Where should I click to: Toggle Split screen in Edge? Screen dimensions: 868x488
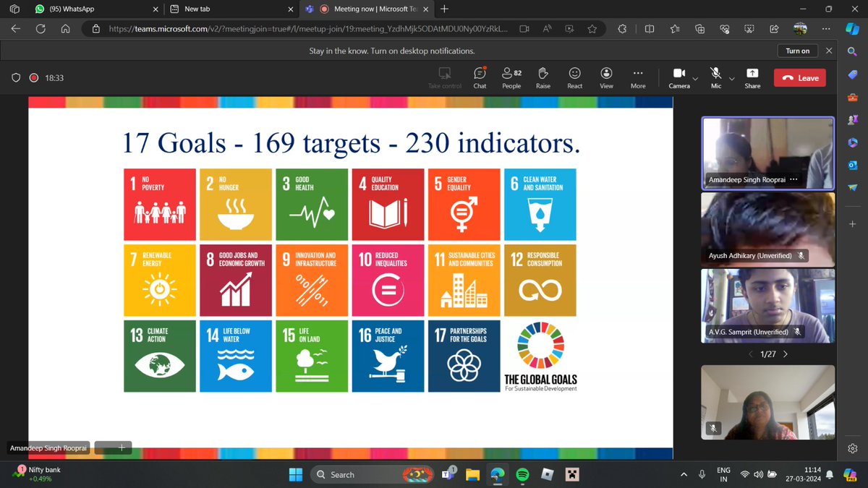coord(650,29)
